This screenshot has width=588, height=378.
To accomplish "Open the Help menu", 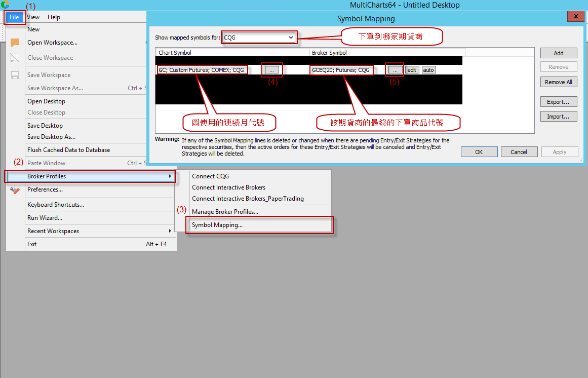I will 54,17.
